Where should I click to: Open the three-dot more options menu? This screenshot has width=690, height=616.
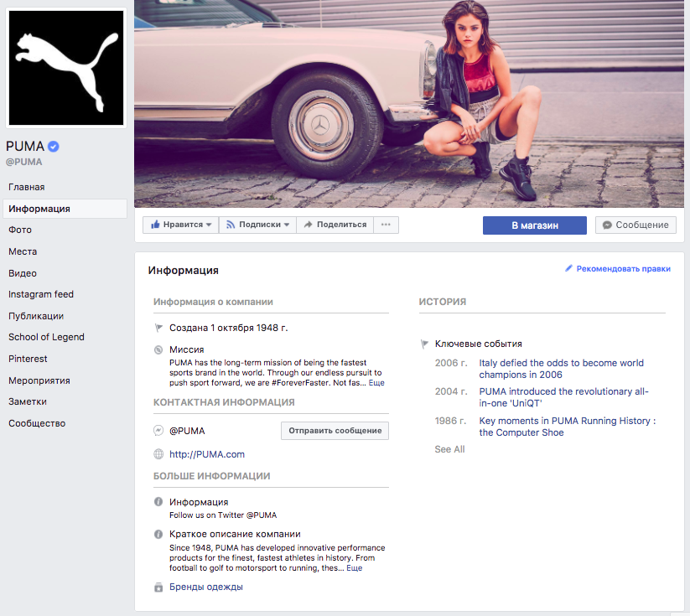(x=386, y=225)
